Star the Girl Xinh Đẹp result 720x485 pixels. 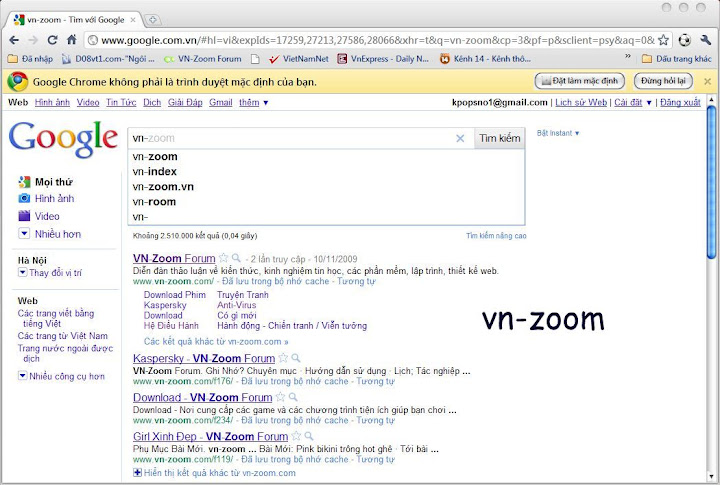(x=296, y=436)
